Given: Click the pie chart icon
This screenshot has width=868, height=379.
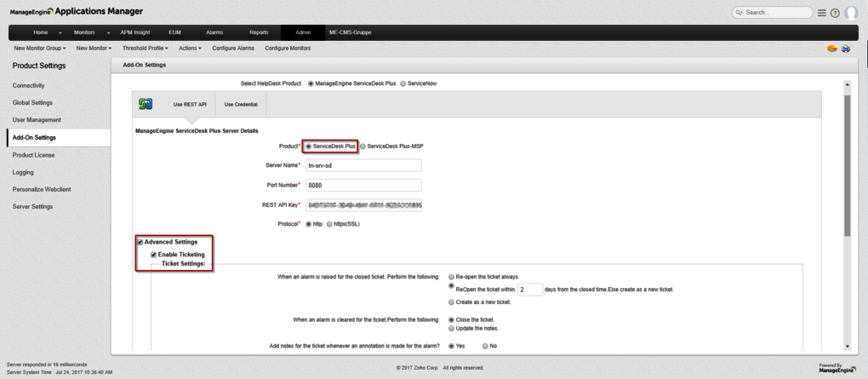Looking at the screenshot, I should 831,49.
